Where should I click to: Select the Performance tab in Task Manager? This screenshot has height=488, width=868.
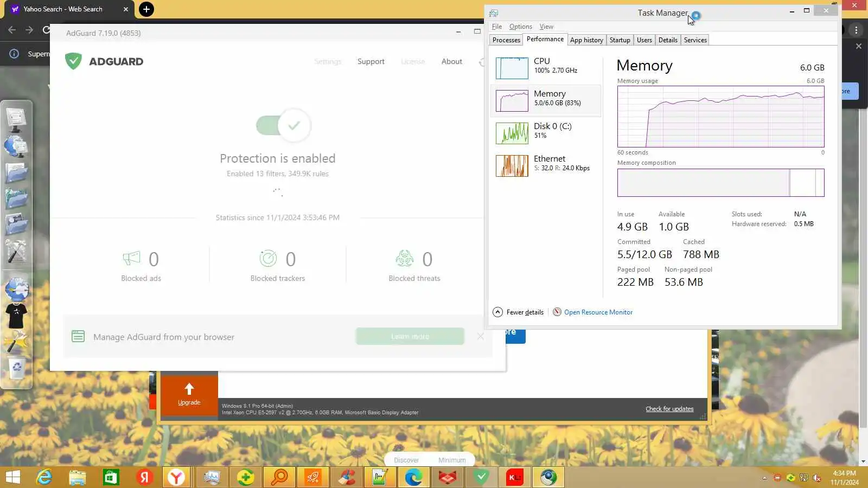[x=545, y=39]
